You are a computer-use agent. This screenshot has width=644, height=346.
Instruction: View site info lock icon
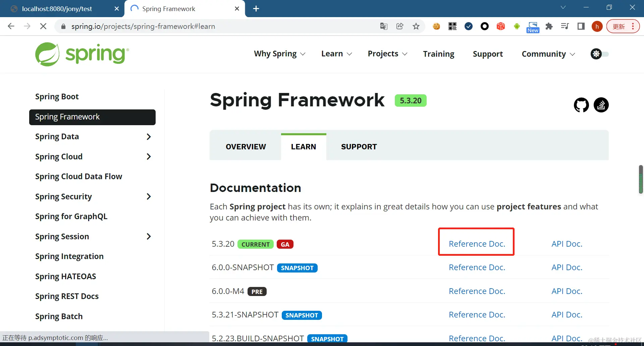click(63, 26)
